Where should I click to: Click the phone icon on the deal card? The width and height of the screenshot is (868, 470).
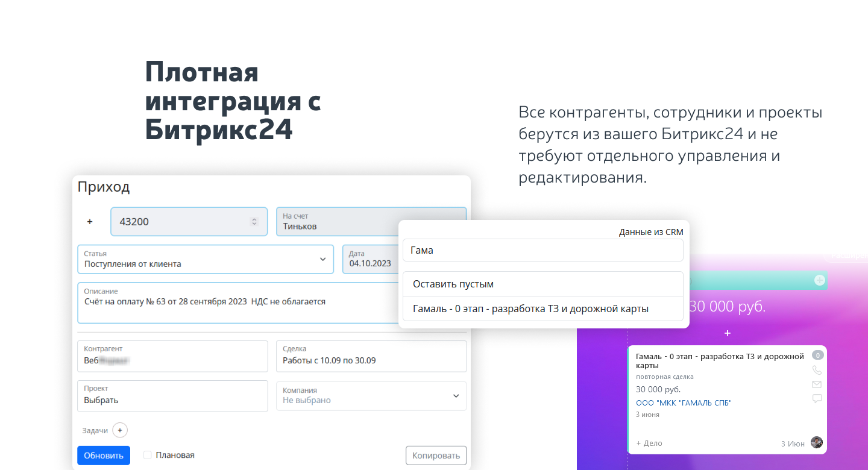(817, 371)
